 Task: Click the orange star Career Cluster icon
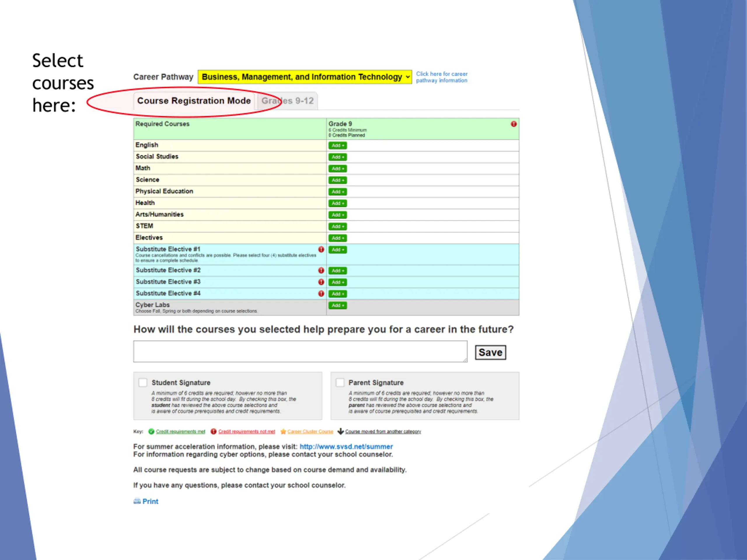(283, 431)
